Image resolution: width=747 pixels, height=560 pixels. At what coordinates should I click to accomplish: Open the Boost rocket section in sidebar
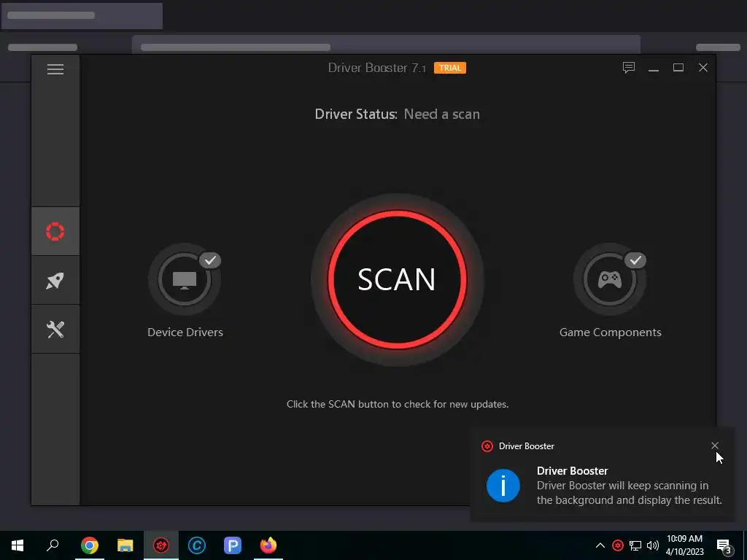click(55, 281)
